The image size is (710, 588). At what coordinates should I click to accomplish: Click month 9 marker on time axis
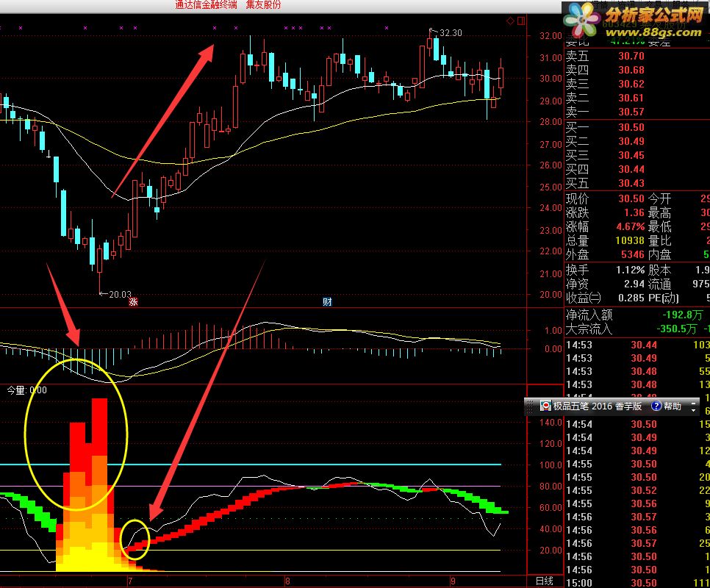[x=453, y=581]
